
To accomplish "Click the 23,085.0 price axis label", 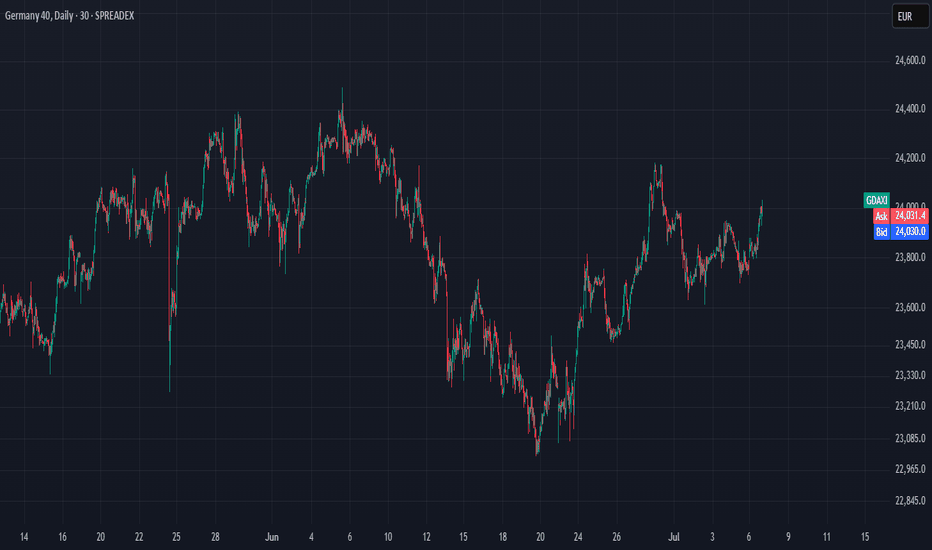I will pos(910,438).
